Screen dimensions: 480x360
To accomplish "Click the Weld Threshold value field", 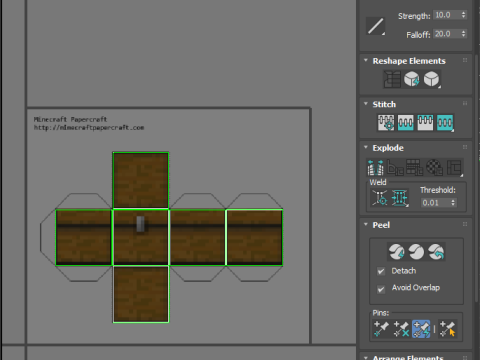I will pos(435,203).
